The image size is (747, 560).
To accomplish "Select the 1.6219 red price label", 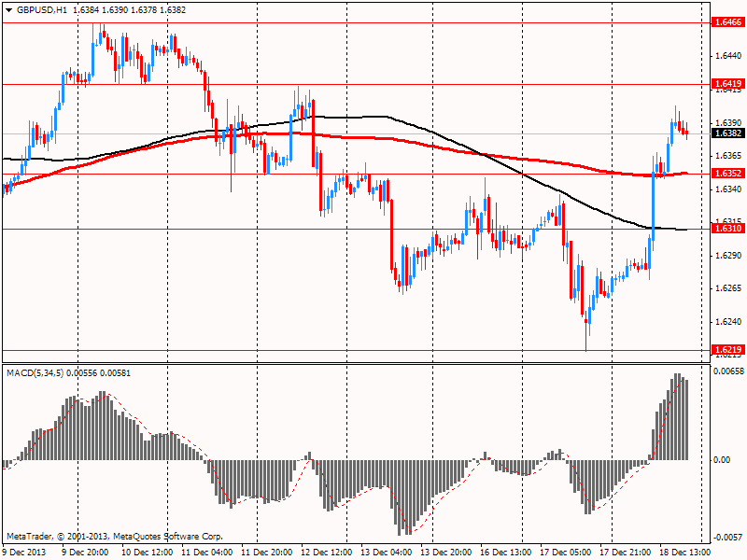I will click(x=727, y=350).
